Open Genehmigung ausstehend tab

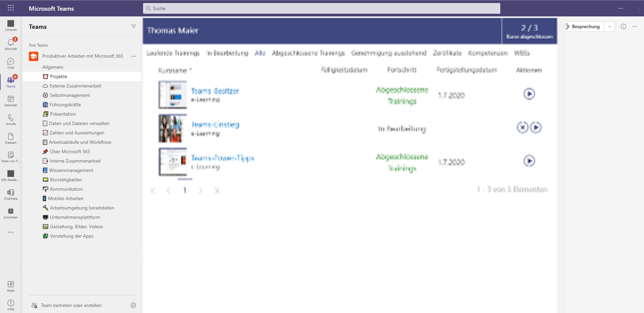[x=389, y=53]
